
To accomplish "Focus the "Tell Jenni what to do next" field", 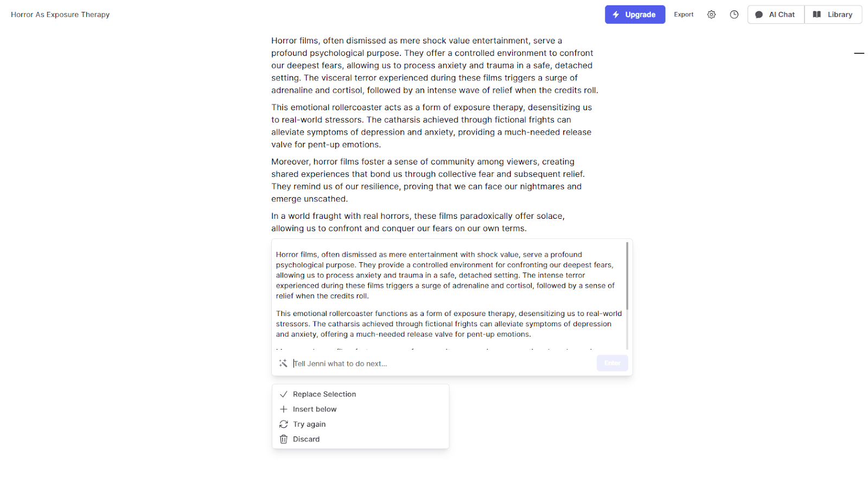I will pos(442,364).
